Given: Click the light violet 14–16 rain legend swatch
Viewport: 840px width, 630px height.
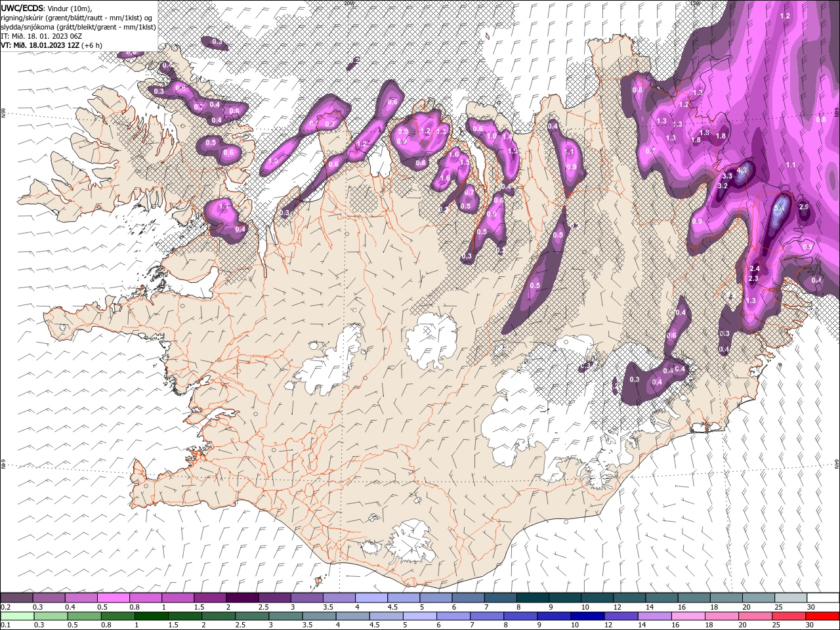Looking at the screenshot, I should (654, 616).
